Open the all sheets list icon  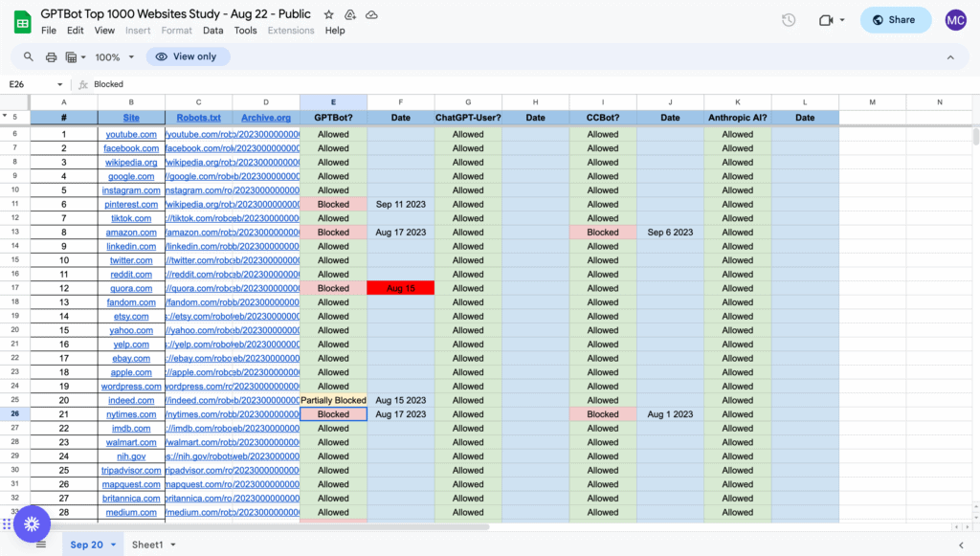tap(41, 545)
